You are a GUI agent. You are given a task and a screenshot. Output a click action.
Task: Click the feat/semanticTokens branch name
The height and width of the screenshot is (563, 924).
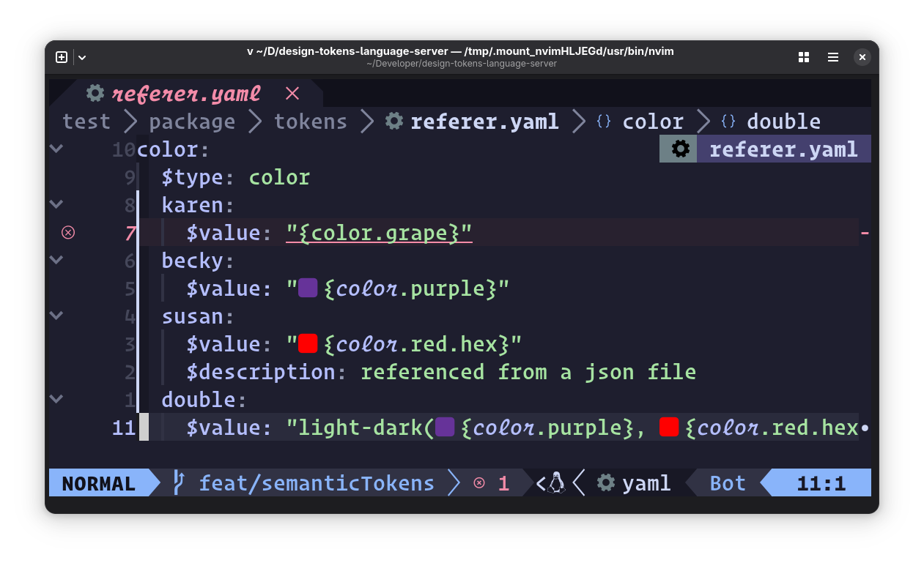317,482
